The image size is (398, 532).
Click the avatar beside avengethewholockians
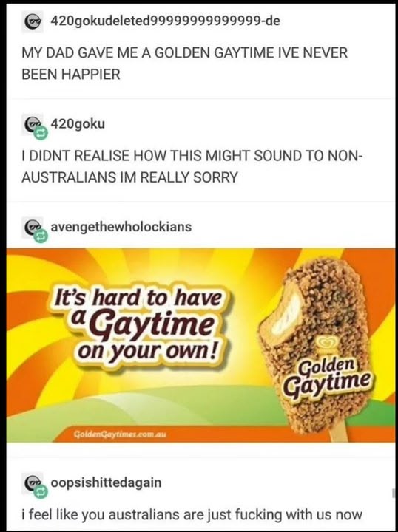click(32, 227)
